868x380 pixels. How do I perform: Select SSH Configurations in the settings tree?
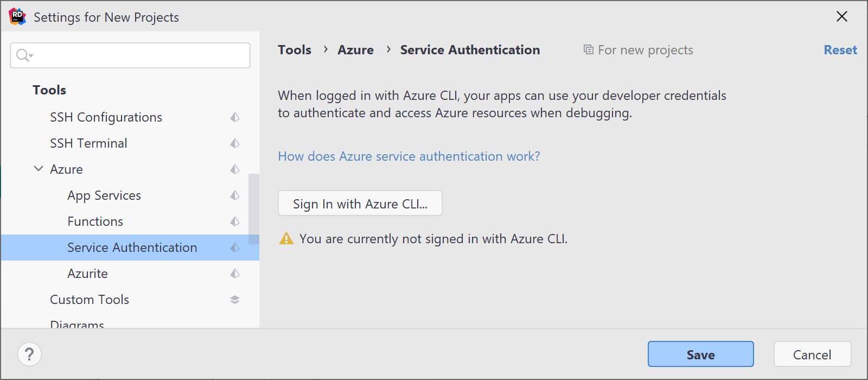point(106,117)
